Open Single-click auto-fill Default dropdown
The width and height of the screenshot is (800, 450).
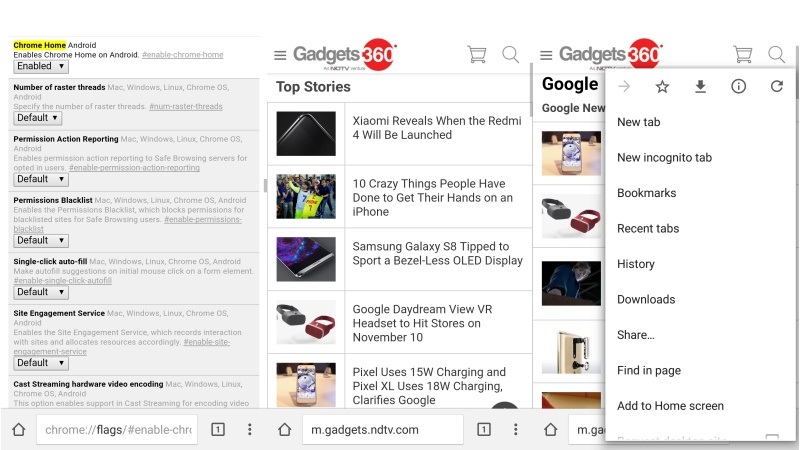coord(41,292)
